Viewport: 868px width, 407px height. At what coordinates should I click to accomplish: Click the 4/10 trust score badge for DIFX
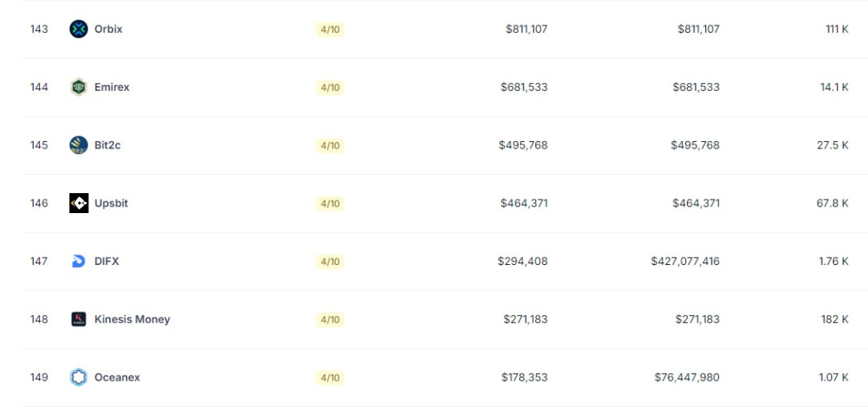(x=330, y=262)
